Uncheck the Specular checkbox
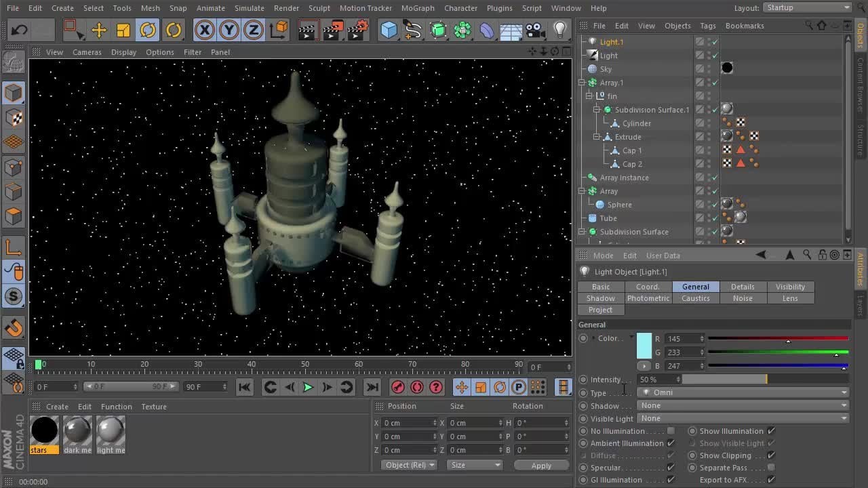The height and width of the screenshot is (488, 868). point(671,468)
